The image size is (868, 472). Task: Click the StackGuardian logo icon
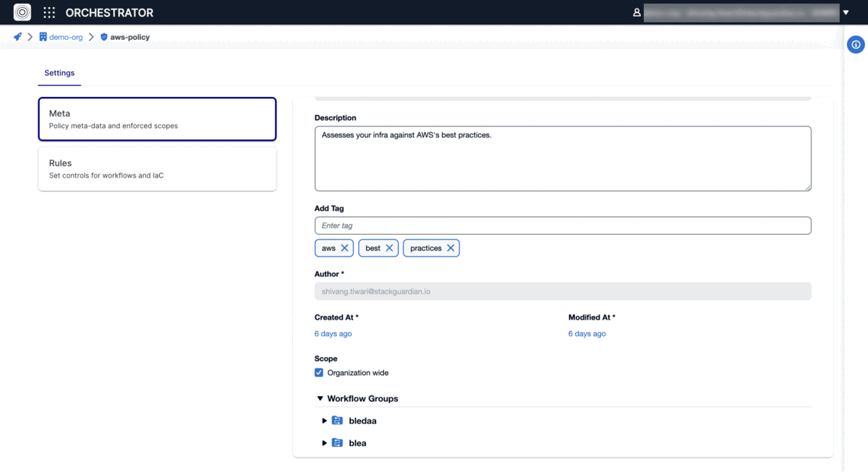[x=22, y=12]
